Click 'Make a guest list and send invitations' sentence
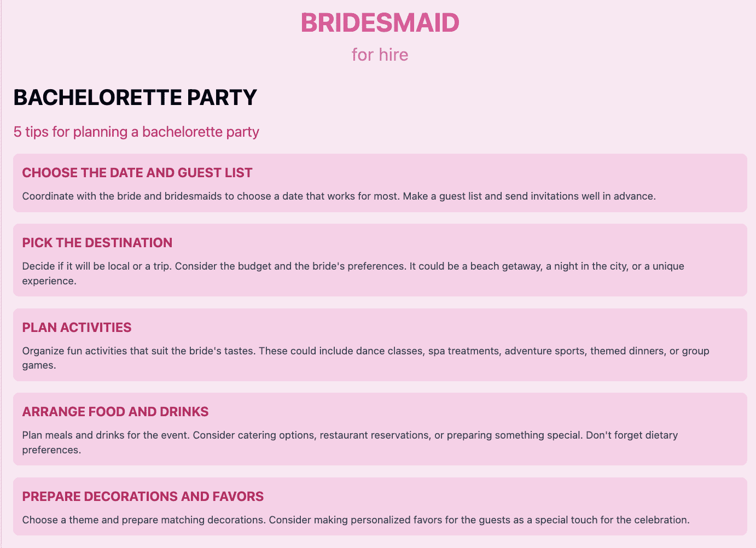Image resolution: width=756 pixels, height=548 pixels. pyautogui.click(x=528, y=196)
